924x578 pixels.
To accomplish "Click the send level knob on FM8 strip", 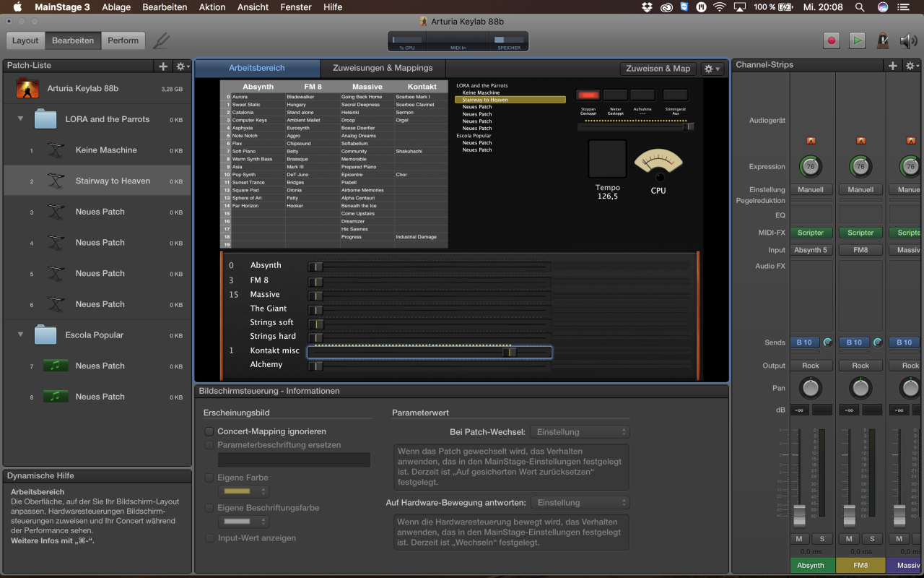I will 877,342.
